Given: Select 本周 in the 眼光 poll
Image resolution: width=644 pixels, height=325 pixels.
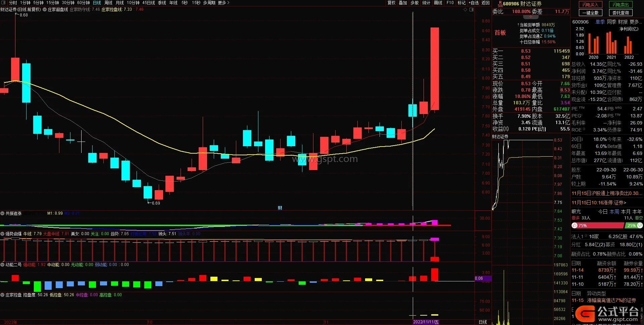Looking at the screenshot, I should pos(614,212).
